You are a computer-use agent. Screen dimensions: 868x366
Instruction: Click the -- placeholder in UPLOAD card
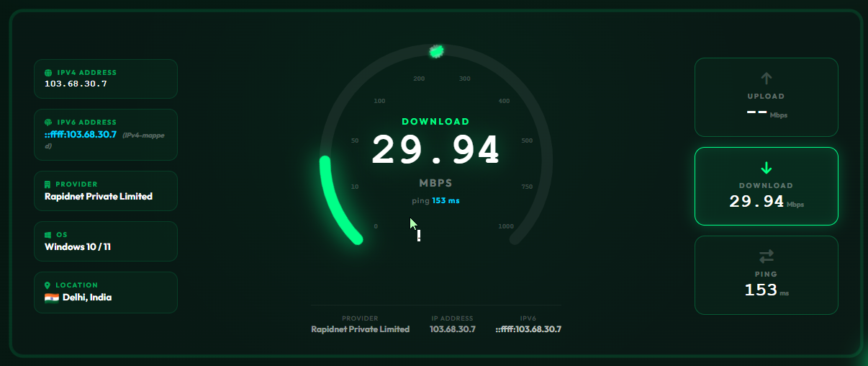coord(756,112)
